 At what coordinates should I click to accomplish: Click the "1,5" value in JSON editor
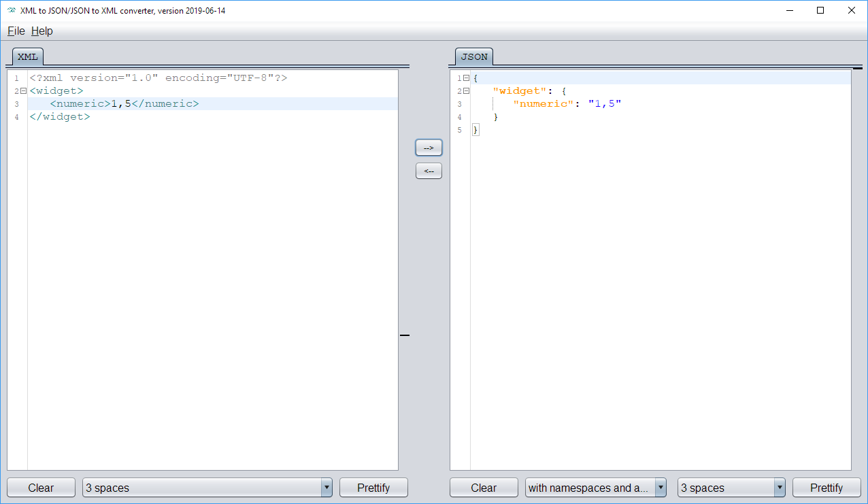pos(605,104)
